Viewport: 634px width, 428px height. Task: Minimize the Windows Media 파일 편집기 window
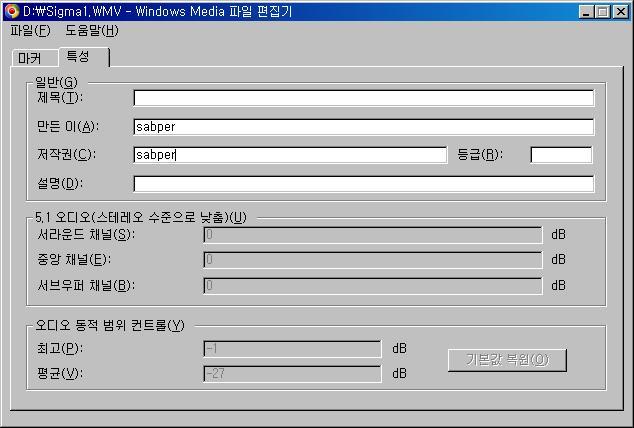586,11
